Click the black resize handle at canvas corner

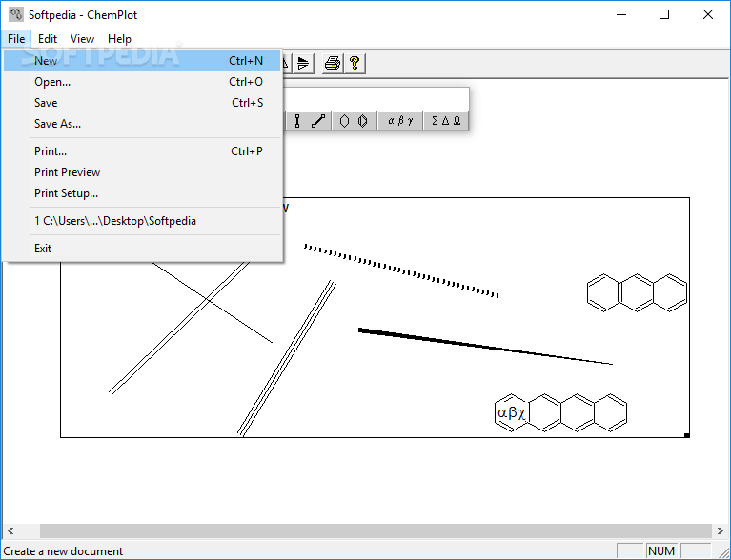click(687, 435)
